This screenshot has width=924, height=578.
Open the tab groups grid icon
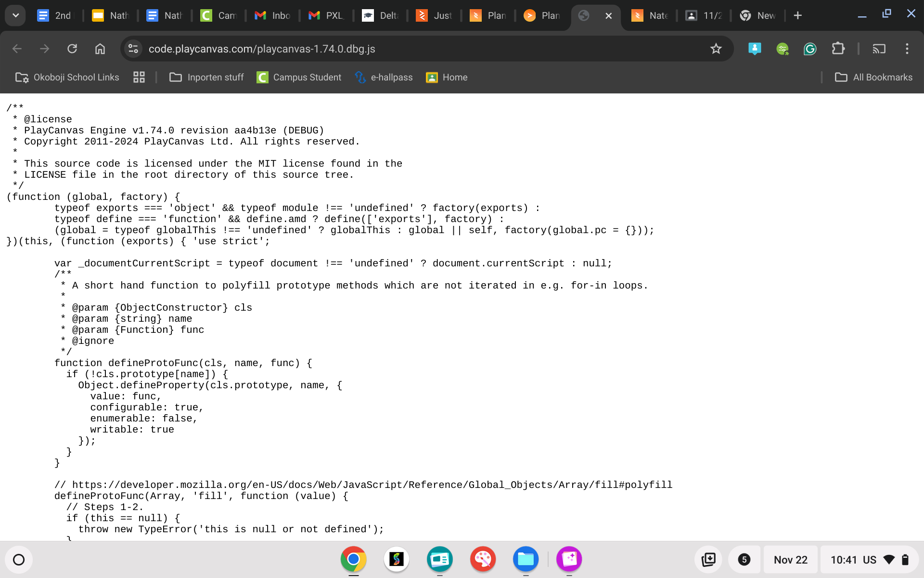[x=139, y=77]
